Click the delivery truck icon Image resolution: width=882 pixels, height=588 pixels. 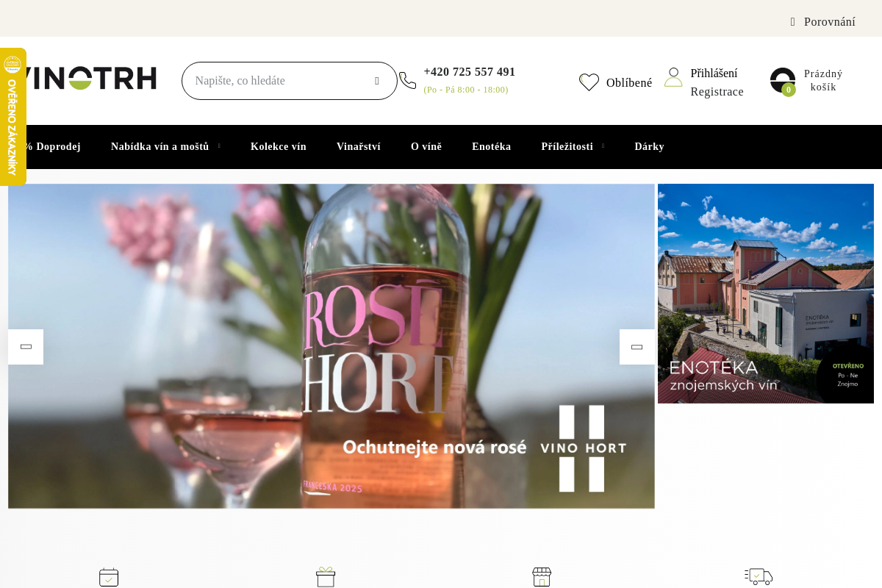coord(758,577)
